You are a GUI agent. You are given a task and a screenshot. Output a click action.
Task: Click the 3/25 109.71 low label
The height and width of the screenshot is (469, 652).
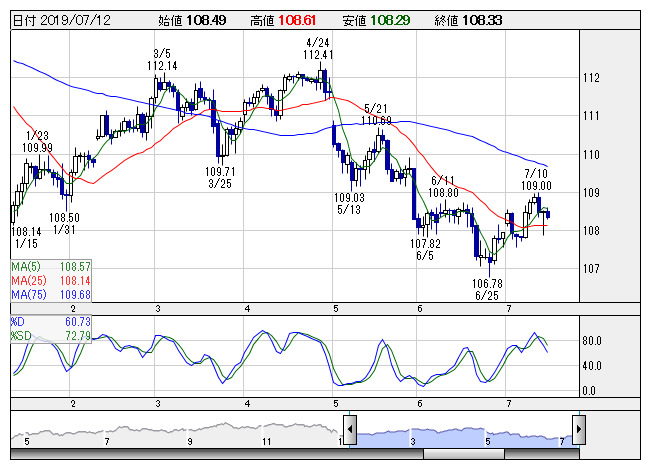pyautogui.click(x=220, y=178)
